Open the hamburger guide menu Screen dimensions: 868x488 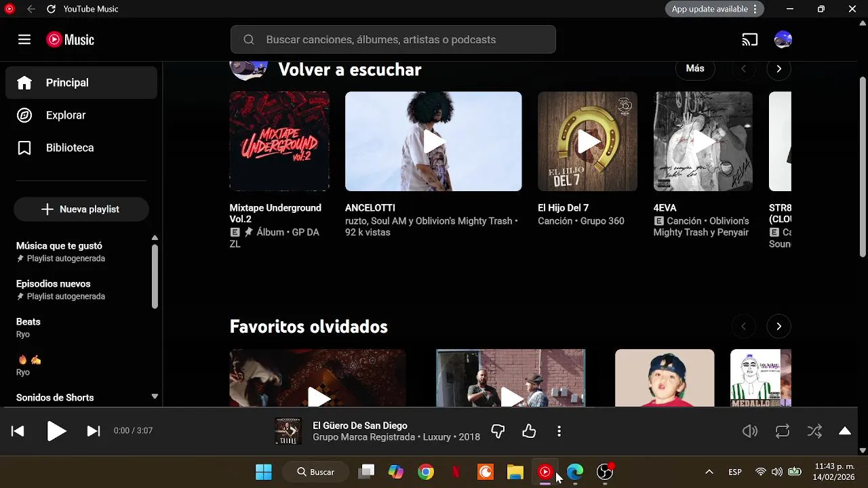24,39
